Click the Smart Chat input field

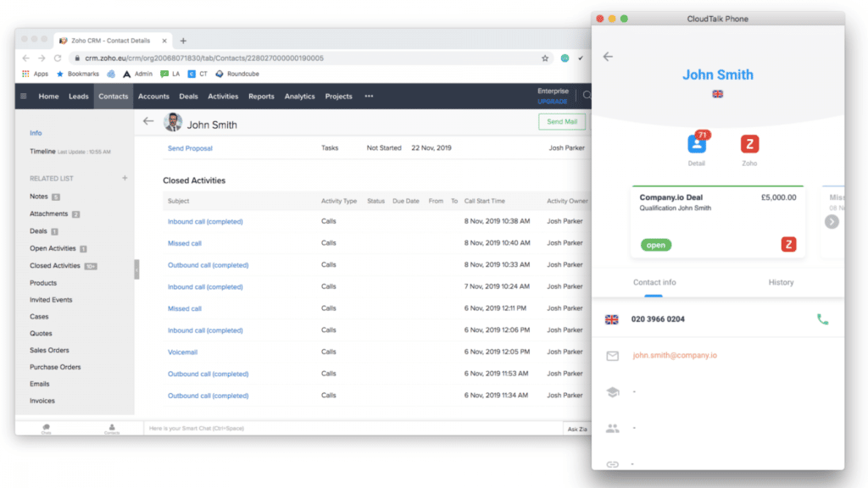pyautogui.click(x=254, y=428)
